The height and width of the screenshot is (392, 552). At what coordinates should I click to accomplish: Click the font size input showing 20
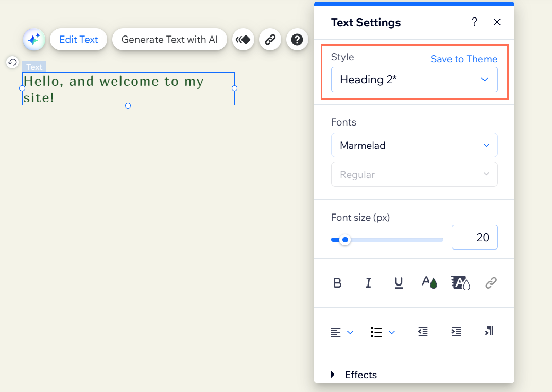click(475, 237)
